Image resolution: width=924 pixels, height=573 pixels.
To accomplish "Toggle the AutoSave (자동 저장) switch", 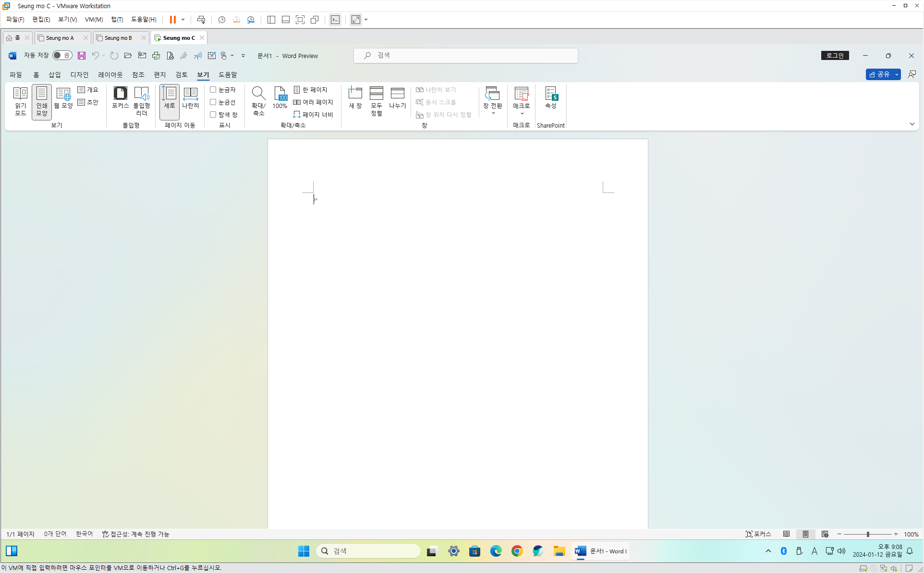I will (62, 56).
